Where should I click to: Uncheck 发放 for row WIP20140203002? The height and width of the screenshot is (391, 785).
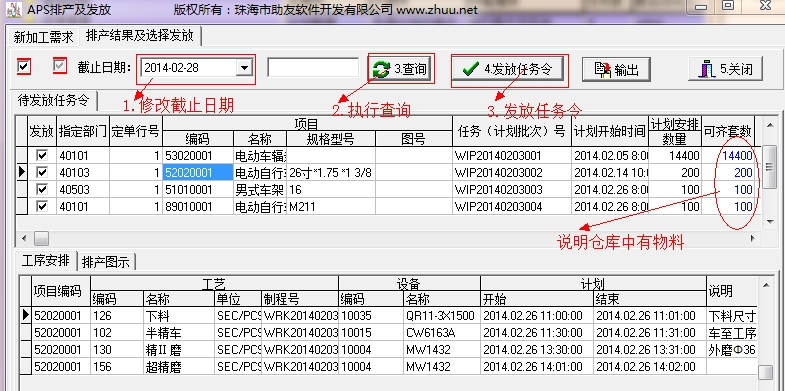click(x=42, y=173)
